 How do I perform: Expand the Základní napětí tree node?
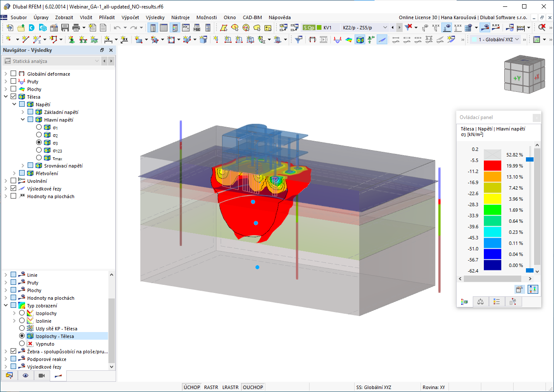(23, 112)
